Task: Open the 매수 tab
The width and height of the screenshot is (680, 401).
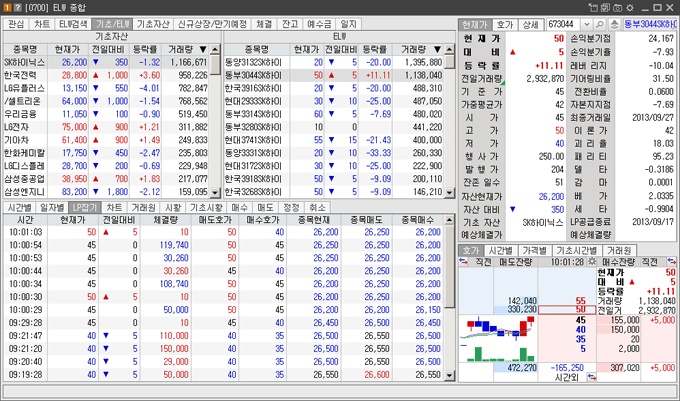Action: pyautogui.click(x=239, y=207)
